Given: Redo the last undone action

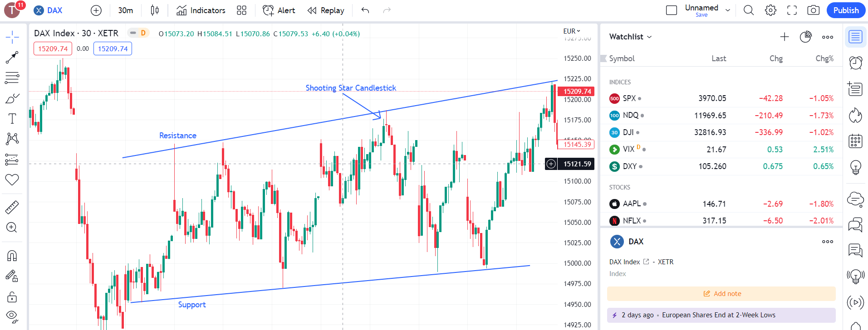Looking at the screenshot, I should 387,10.
